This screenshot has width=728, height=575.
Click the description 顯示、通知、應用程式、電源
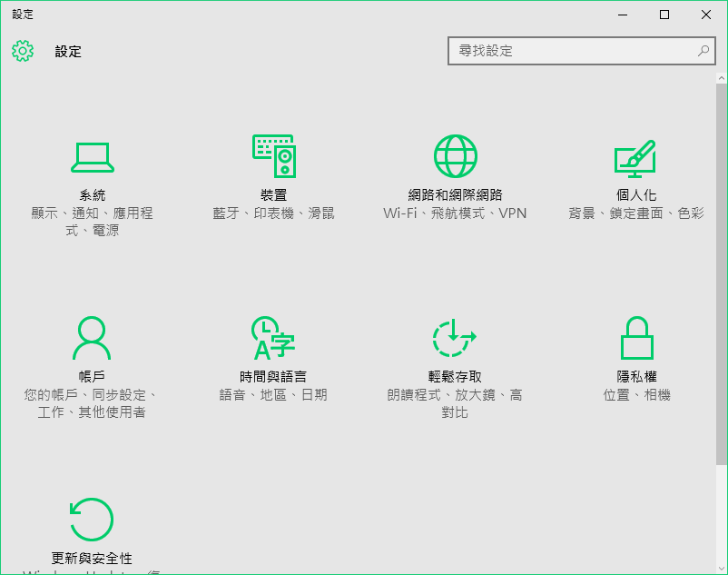click(93, 222)
